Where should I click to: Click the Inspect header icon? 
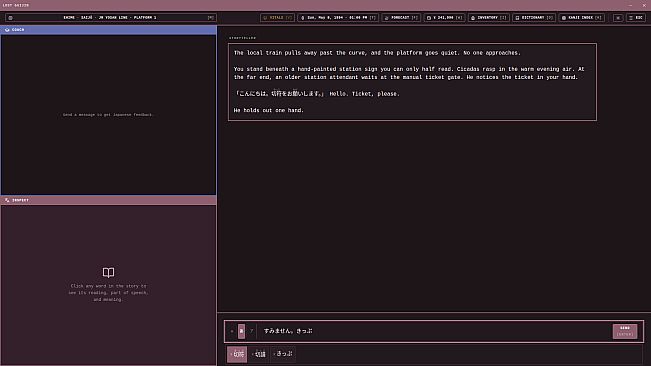pyautogui.click(x=7, y=200)
